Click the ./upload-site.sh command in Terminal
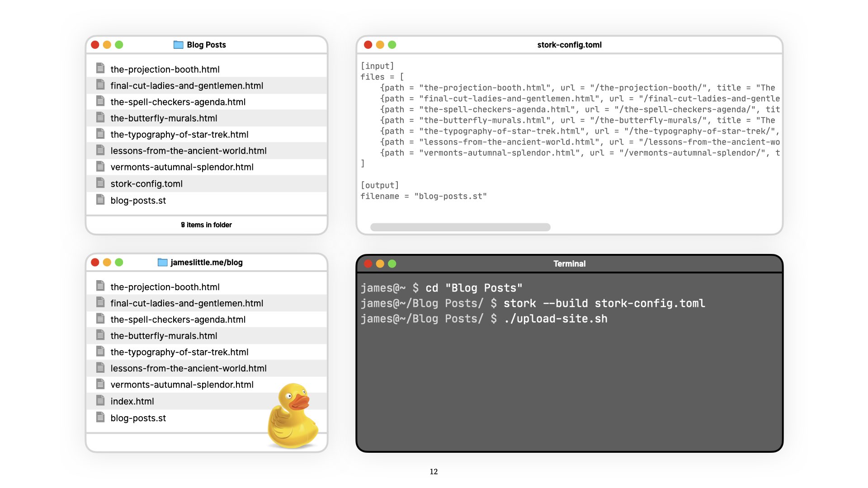Image resolution: width=868 pixels, height=488 pixels. pyautogui.click(x=555, y=319)
